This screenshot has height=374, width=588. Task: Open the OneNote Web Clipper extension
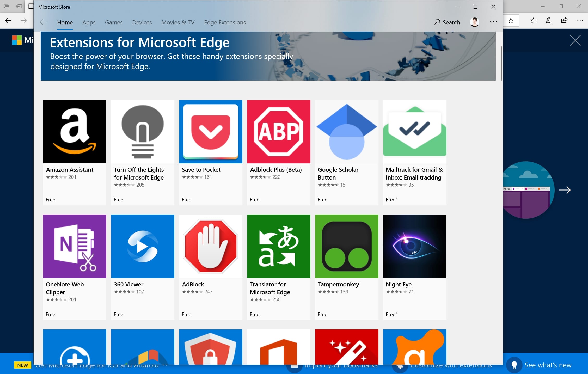tap(75, 266)
